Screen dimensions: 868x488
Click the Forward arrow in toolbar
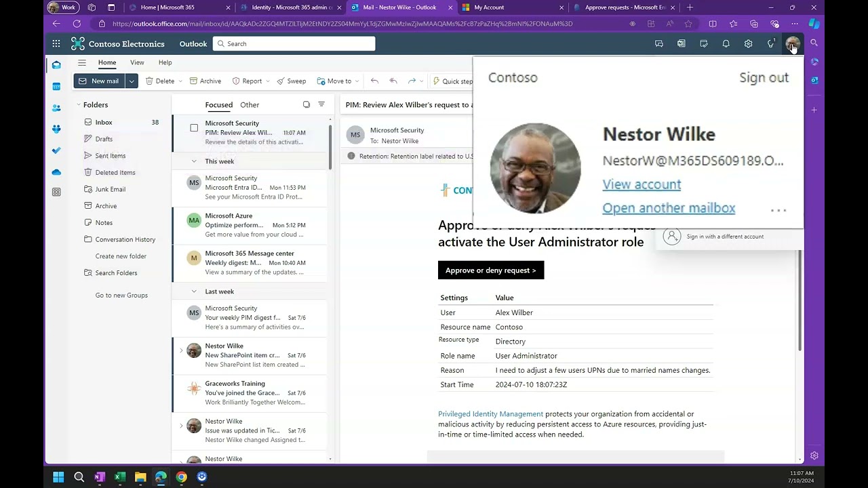(412, 81)
